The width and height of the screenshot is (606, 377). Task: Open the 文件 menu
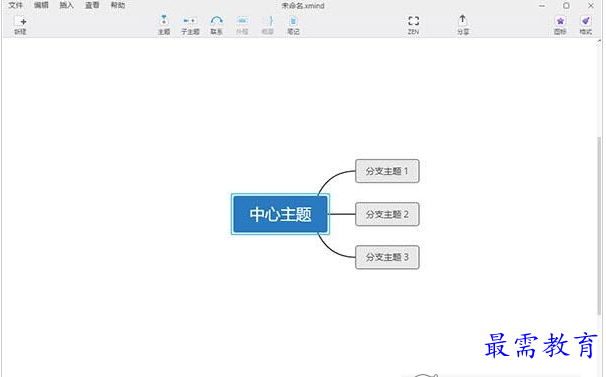coord(15,5)
